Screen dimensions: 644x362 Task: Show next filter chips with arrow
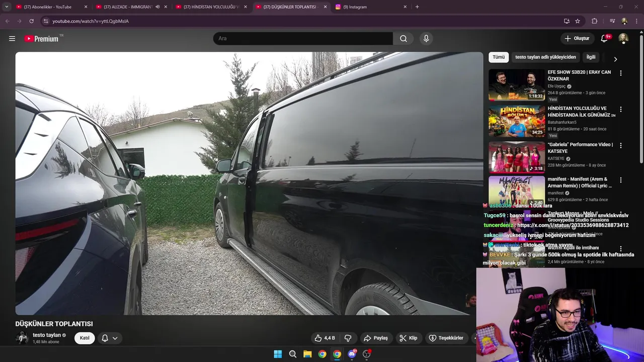point(615,59)
